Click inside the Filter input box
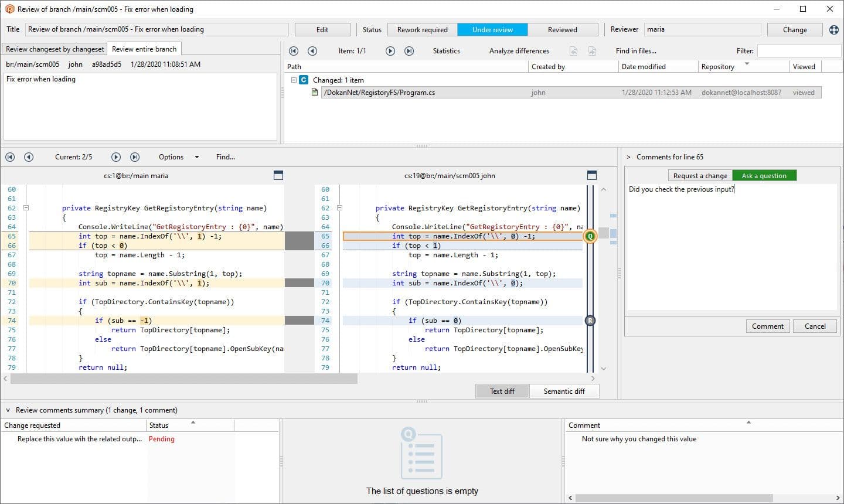The width and height of the screenshot is (844, 504). 800,50
